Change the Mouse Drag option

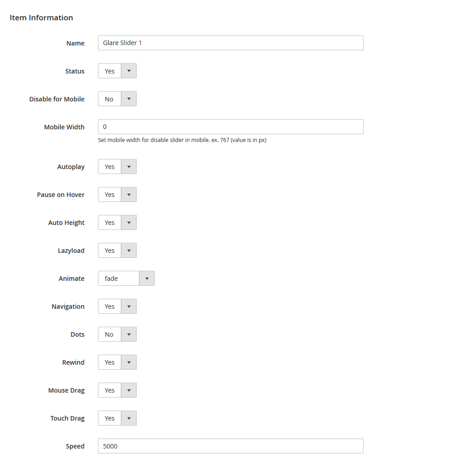click(x=117, y=390)
